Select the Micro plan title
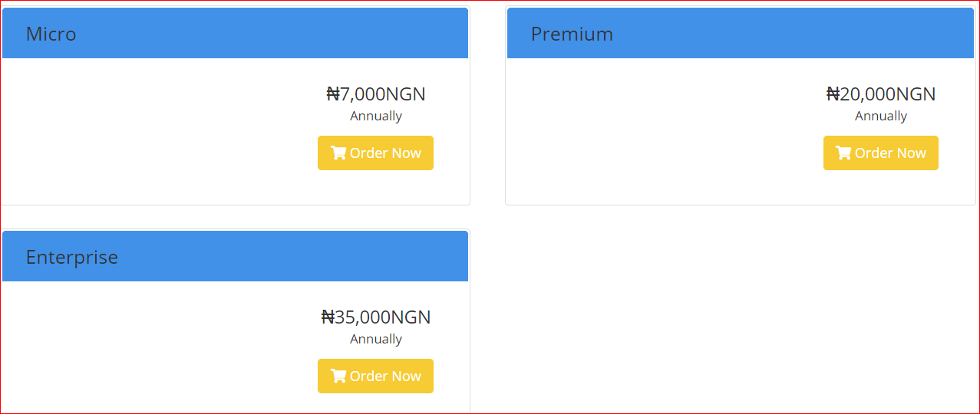Image resolution: width=980 pixels, height=414 pixels. 51,34
